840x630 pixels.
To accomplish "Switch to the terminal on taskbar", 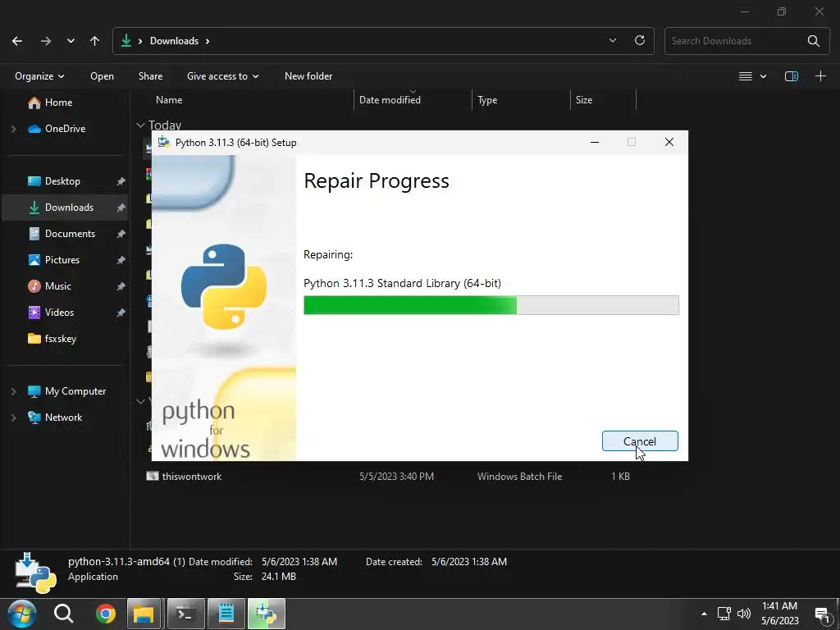I will click(x=186, y=614).
